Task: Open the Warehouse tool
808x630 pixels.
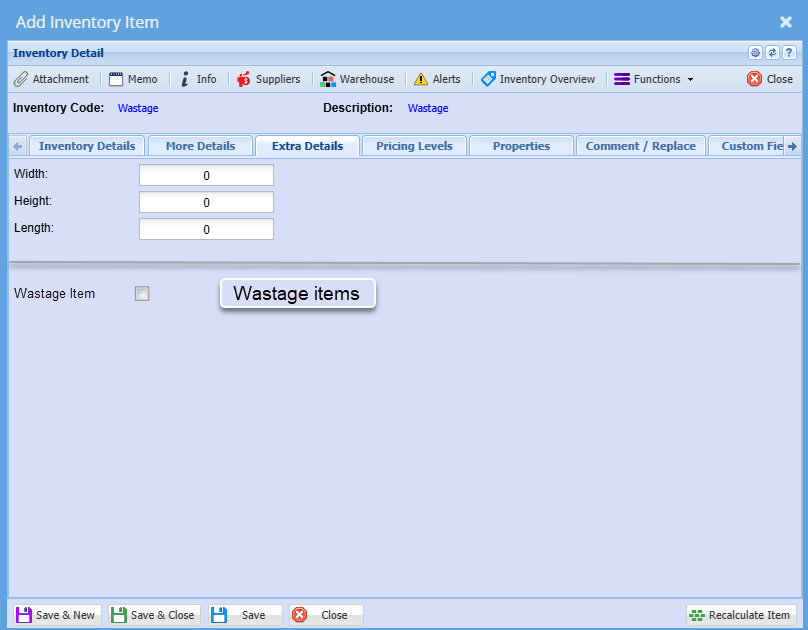Action: pos(357,79)
